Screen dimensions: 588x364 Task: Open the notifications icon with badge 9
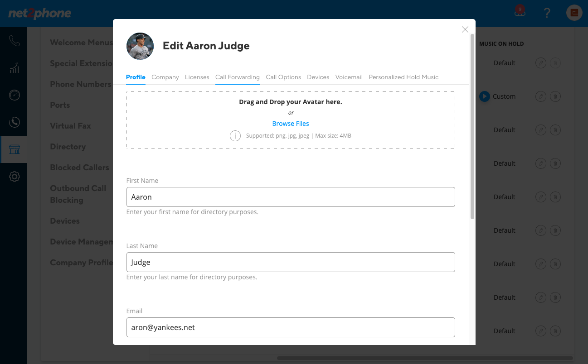(x=520, y=12)
